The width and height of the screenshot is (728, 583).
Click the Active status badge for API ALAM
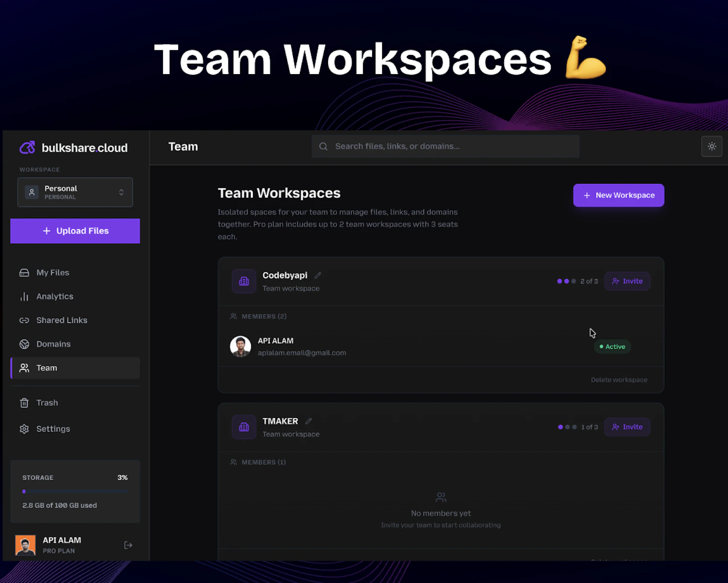pyautogui.click(x=612, y=347)
